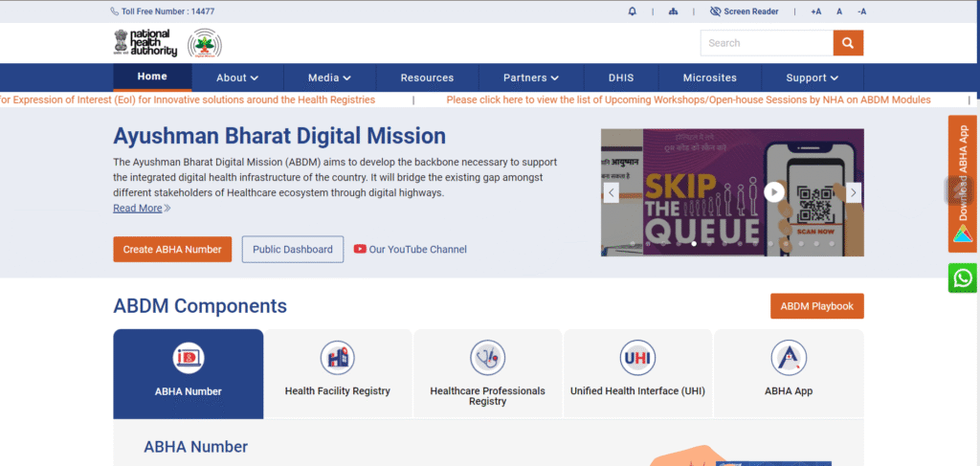980x466 pixels.
Task: Select the Health Facility Registry tab
Action: [338, 373]
